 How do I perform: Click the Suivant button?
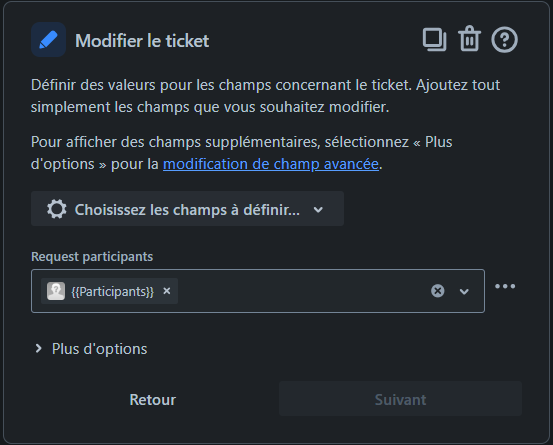tap(400, 398)
